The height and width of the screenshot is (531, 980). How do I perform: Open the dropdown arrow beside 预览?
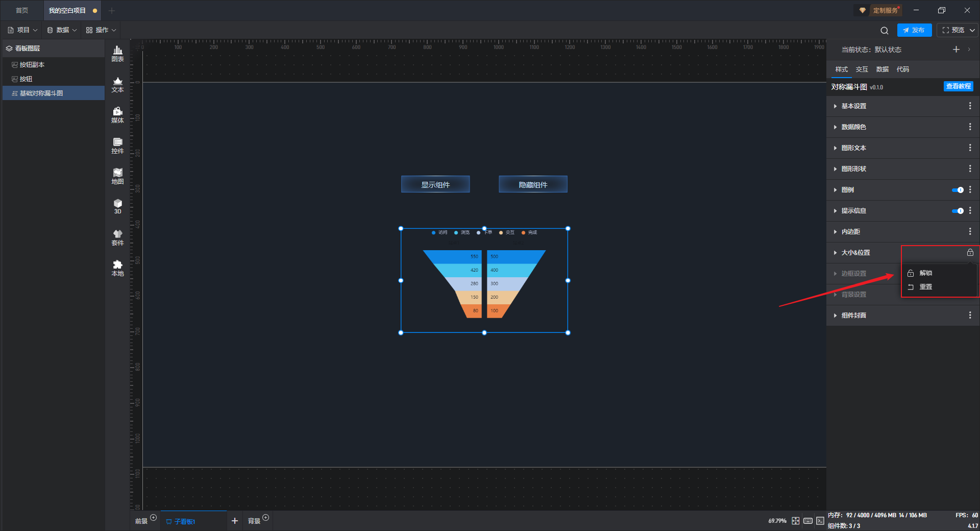click(x=972, y=31)
